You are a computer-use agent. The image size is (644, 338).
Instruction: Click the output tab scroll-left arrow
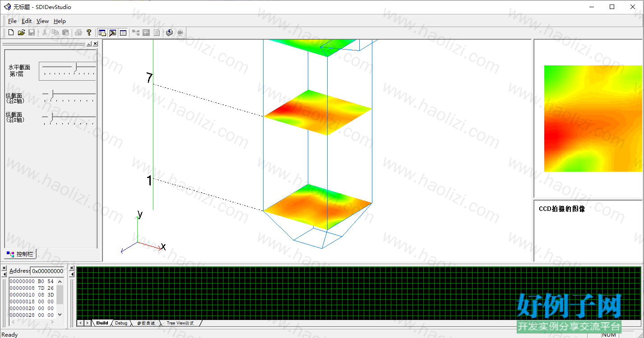80,323
